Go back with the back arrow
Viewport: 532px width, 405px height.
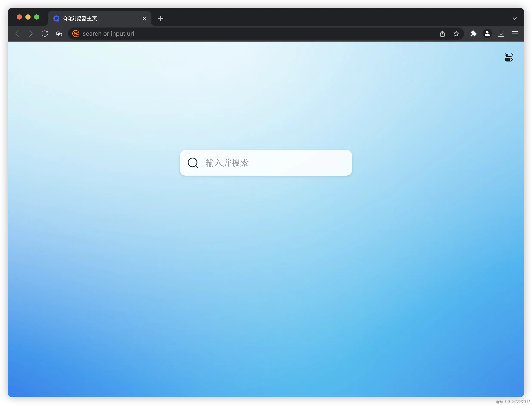(17, 34)
